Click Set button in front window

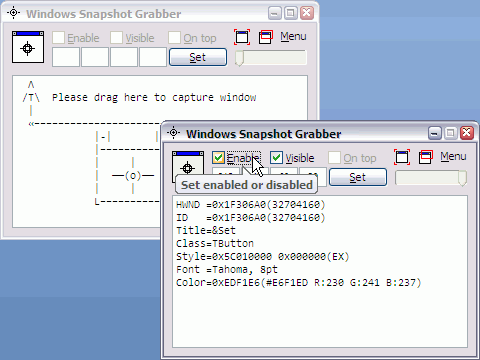pos(358,177)
